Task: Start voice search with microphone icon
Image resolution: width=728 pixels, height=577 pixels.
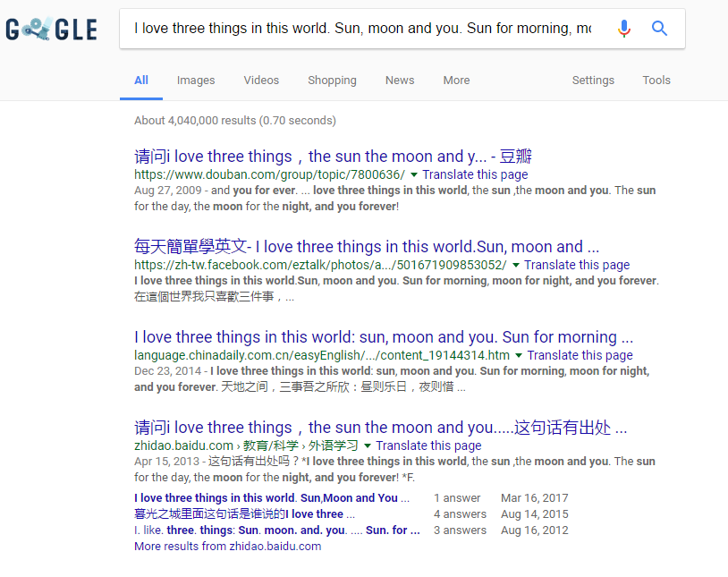Action: pos(624,29)
